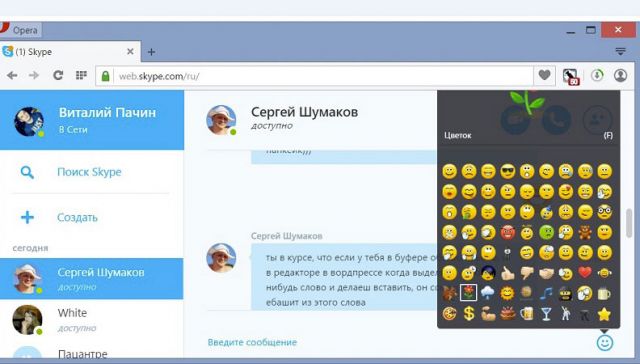Insert the angel halo emoticon
Image resolution: width=640 pixels, height=364 pixels.
tap(527, 232)
